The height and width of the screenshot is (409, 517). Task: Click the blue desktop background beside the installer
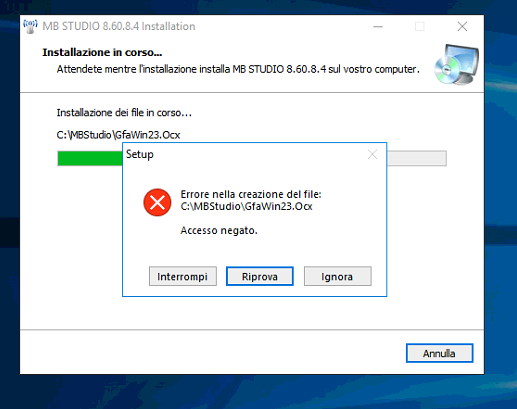pos(500,200)
